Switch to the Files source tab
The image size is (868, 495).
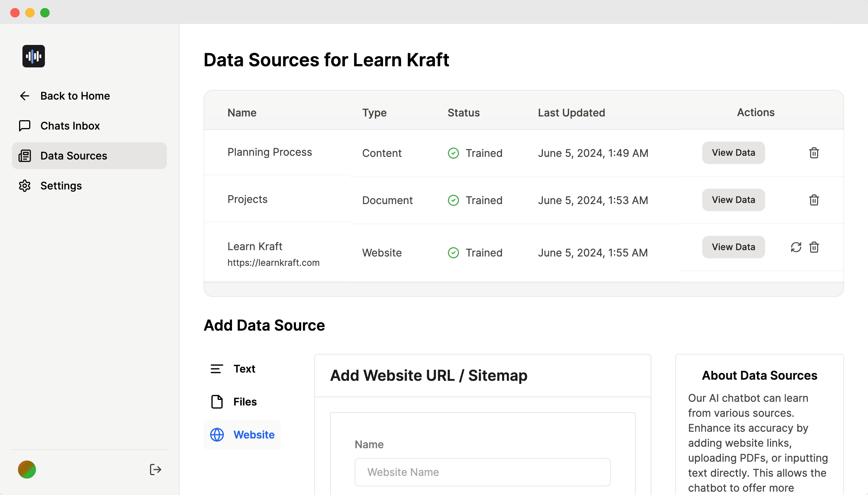click(x=242, y=402)
